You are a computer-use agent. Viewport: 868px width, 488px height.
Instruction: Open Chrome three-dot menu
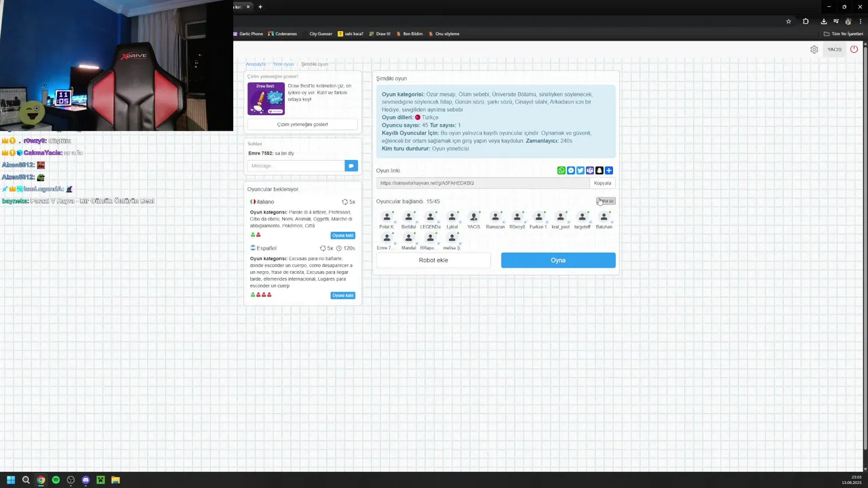[860, 21]
